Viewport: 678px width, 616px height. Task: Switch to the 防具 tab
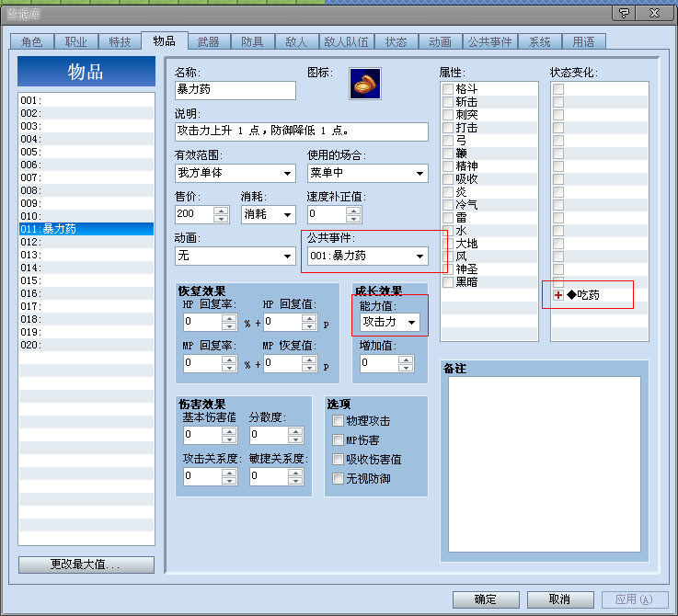click(x=252, y=42)
